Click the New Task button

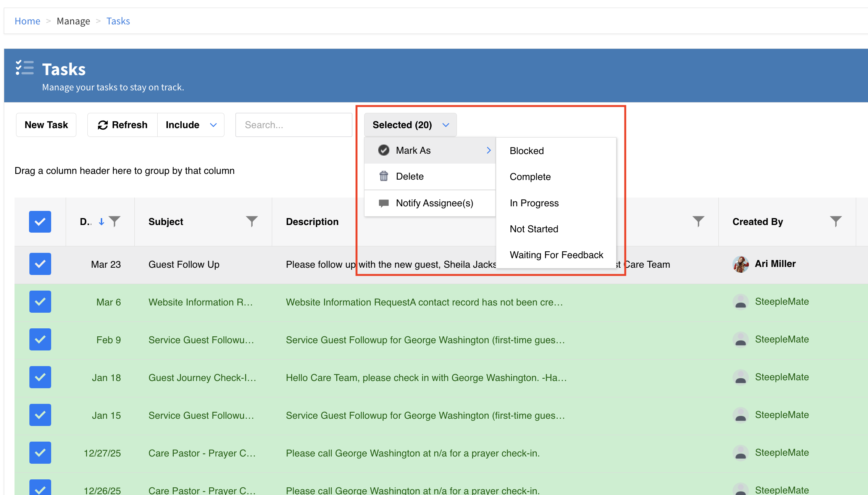46,125
